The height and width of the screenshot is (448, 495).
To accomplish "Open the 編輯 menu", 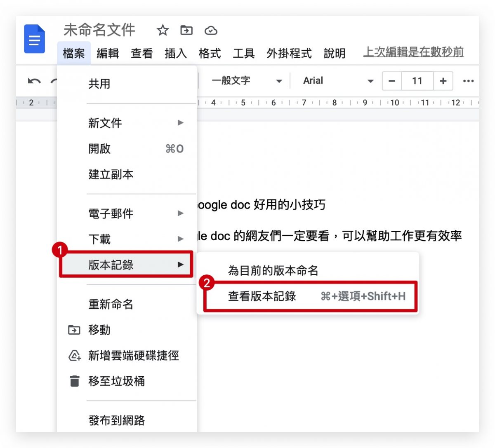I will pyautogui.click(x=108, y=53).
